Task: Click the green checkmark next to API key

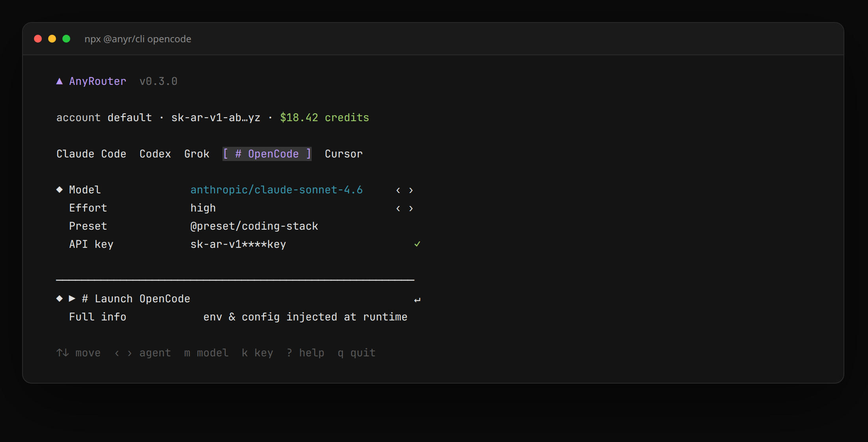Action: (417, 244)
